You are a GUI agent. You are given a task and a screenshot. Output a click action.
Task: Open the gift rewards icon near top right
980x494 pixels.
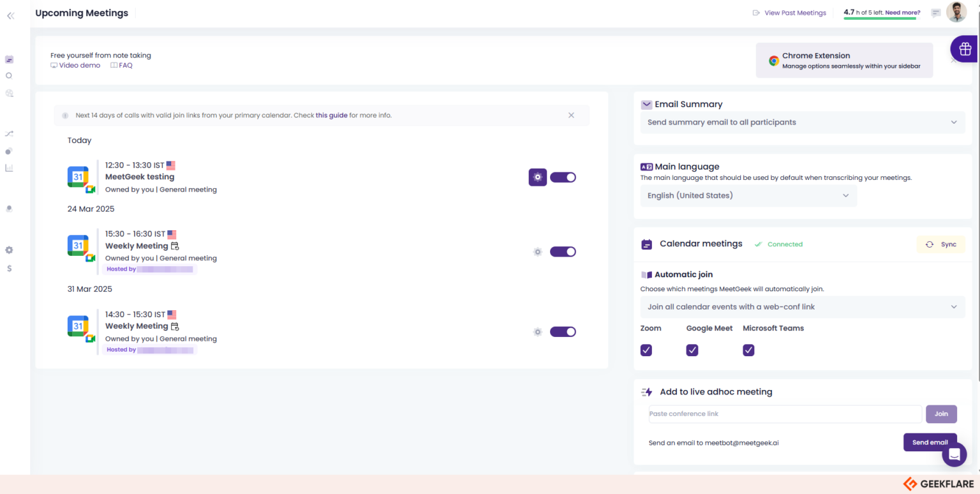tap(965, 49)
